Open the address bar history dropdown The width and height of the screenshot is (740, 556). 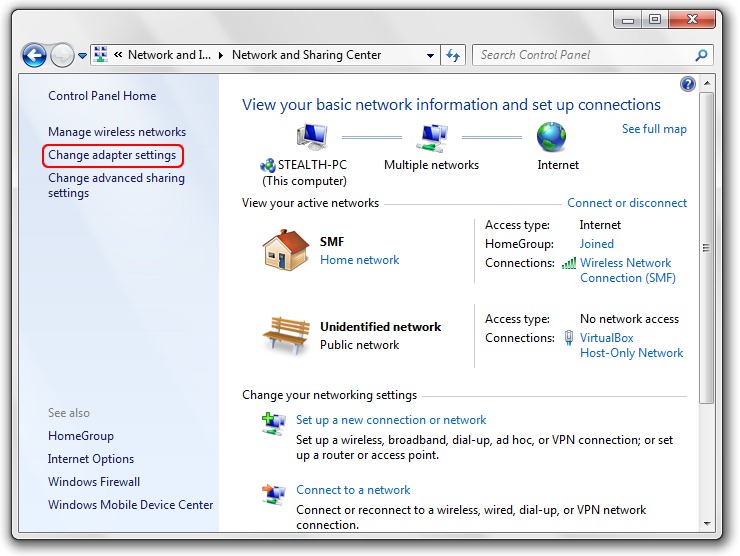pyautogui.click(x=430, y=55)
